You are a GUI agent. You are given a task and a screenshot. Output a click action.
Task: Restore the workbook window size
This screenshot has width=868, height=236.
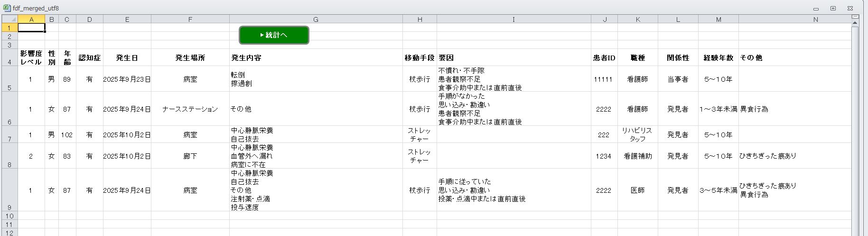coord(833,8)
